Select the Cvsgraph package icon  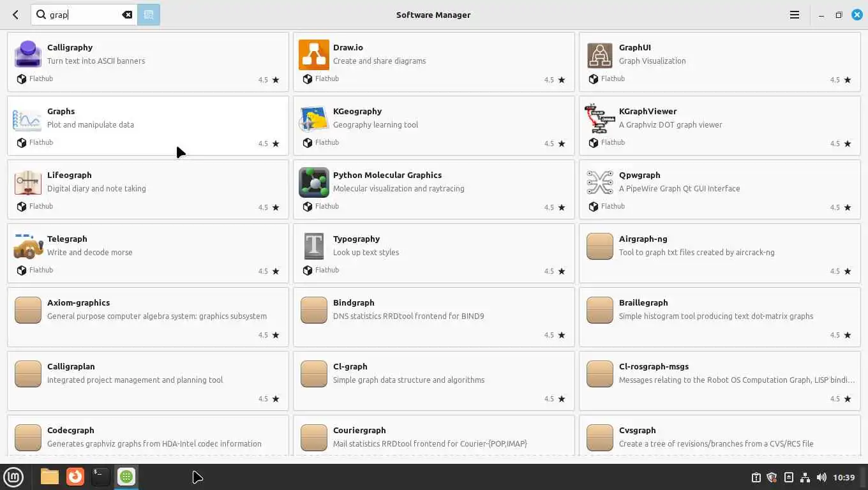point(599,438)
